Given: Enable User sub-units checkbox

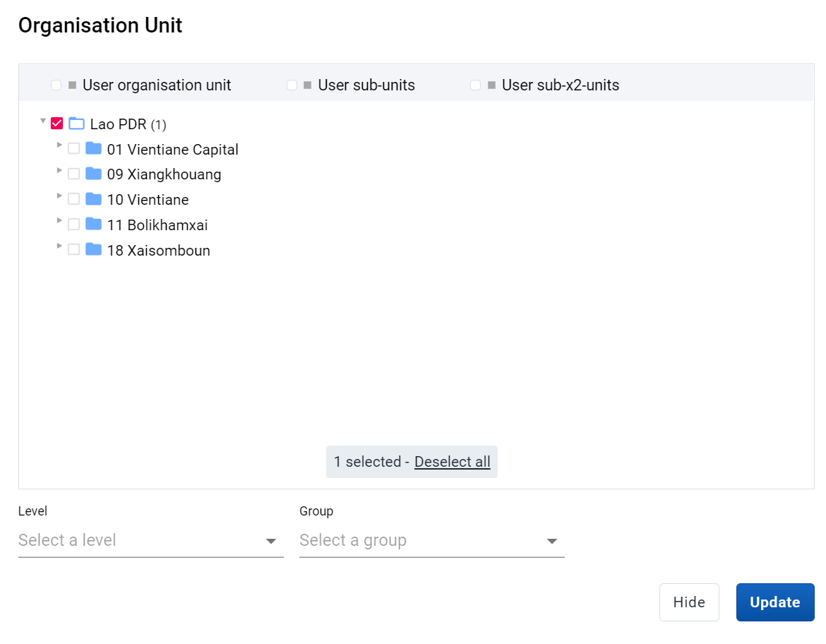Looking at the screenshot, I should click(292, 85).
